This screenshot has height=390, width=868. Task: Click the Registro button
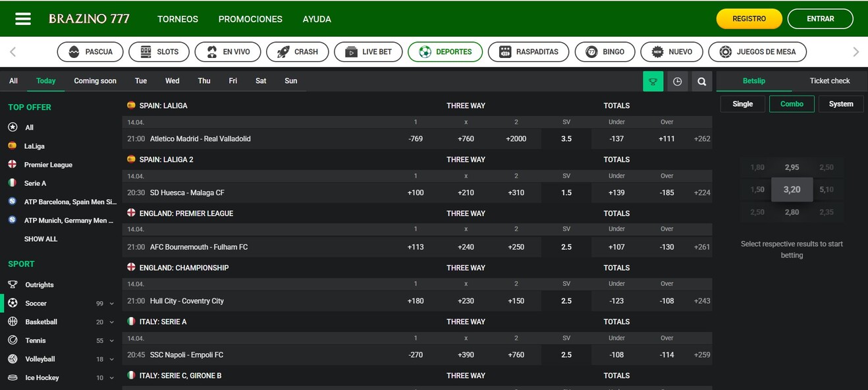click(749, 19)
